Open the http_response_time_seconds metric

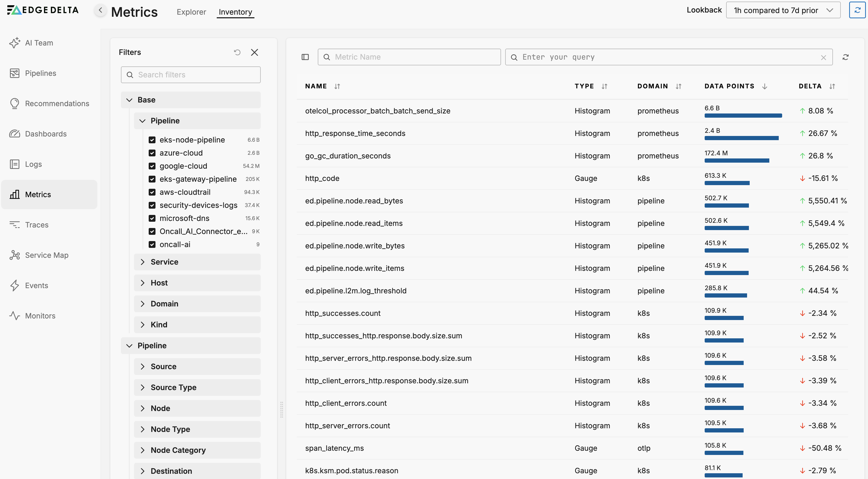pos(355,133)
